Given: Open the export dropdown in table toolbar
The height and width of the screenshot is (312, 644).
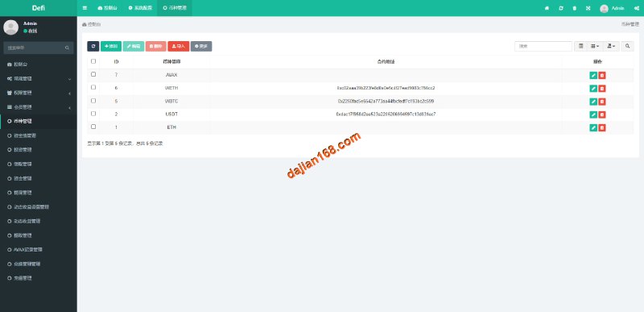Looking at the screenshot, I should tap(611, 47).
